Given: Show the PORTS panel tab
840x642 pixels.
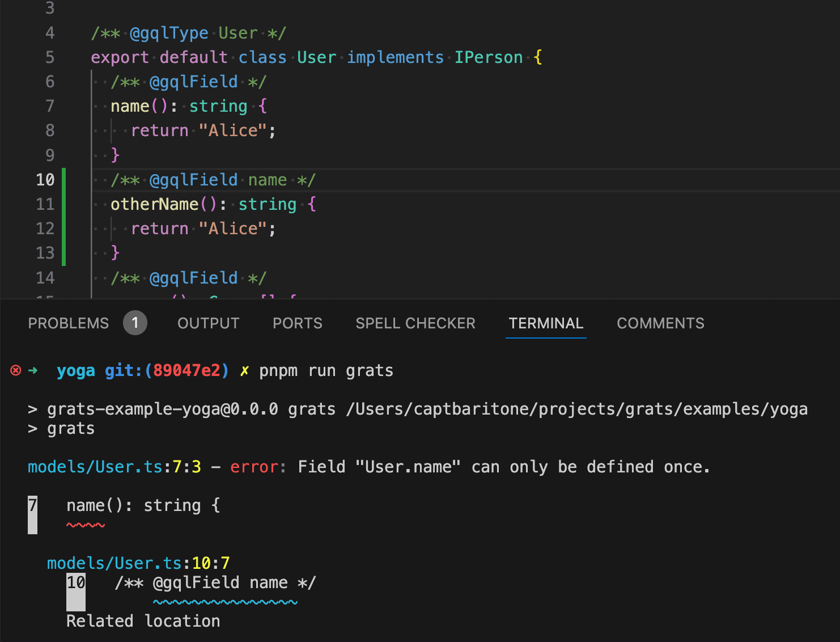Looking at the screenshot, I should [x=297, y=323].
